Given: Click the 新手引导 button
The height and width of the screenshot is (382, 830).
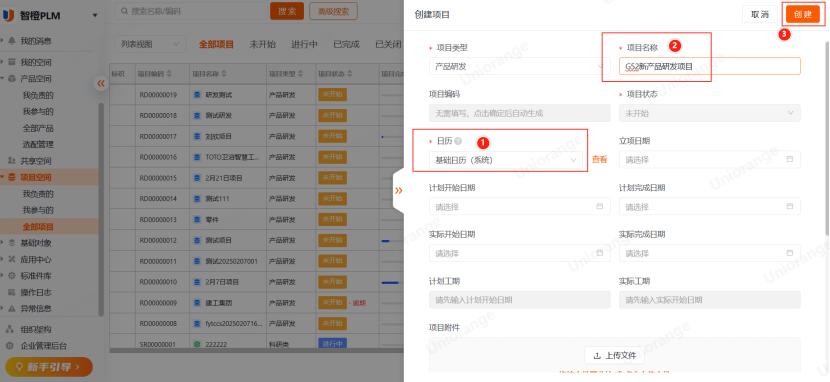Looking at the screenshot, I should [49, 366].
